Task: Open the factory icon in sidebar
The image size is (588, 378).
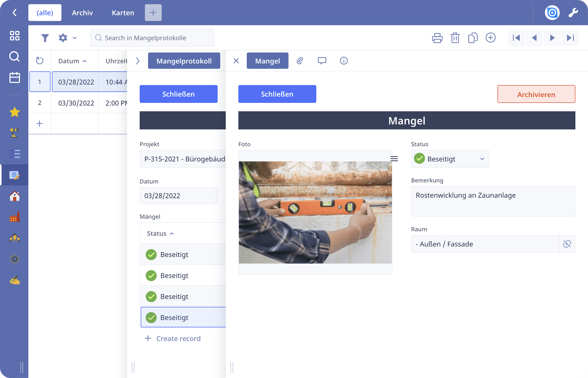Action: tap(15, 217)
